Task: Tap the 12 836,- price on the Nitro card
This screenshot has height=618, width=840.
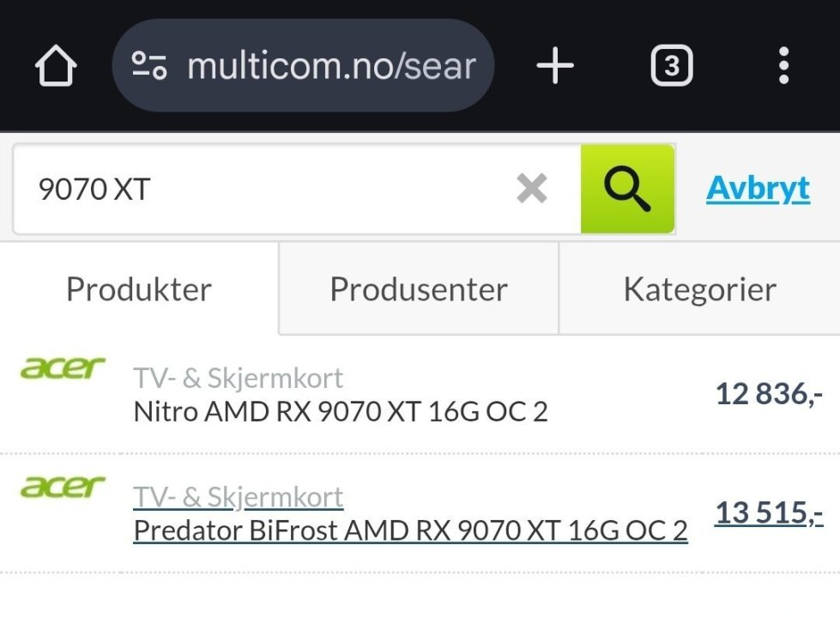Action: (x=769, y=393)
